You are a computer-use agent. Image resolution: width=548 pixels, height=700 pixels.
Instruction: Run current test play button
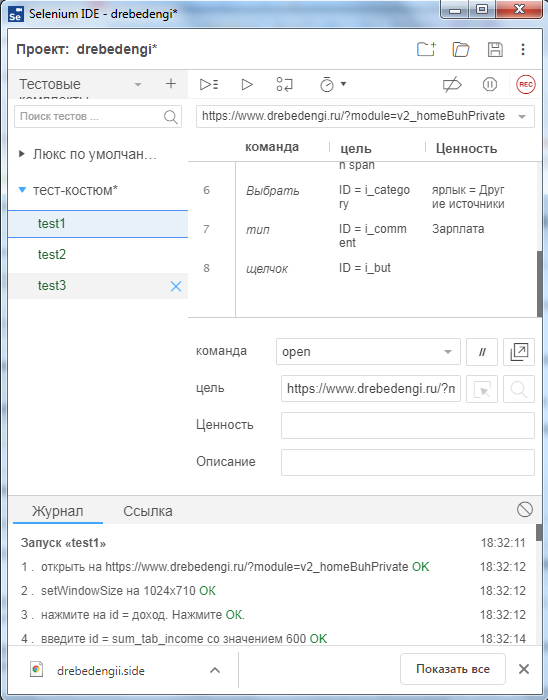(x=247, y=84)
